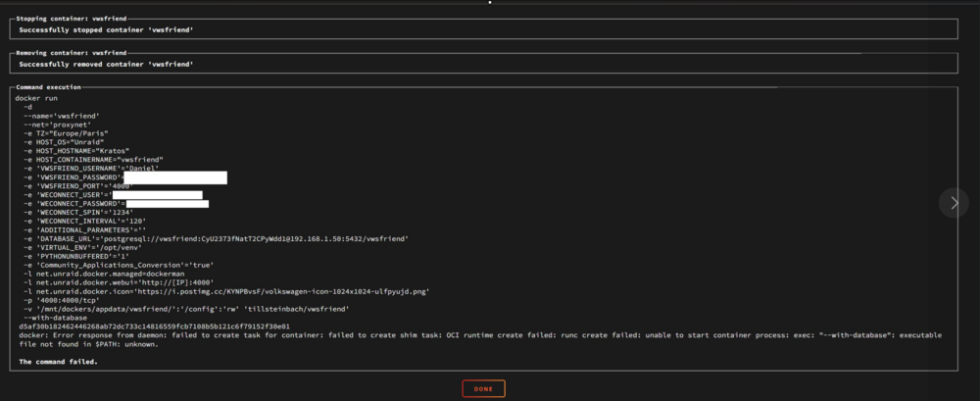
Task: Click the DATABASE_URL postgresql line
Action: pos(217,239)
